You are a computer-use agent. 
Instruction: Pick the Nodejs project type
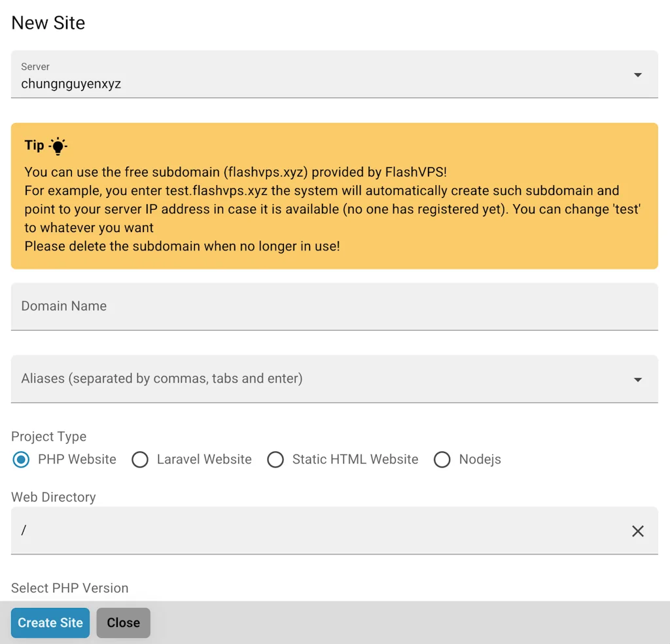442,460
